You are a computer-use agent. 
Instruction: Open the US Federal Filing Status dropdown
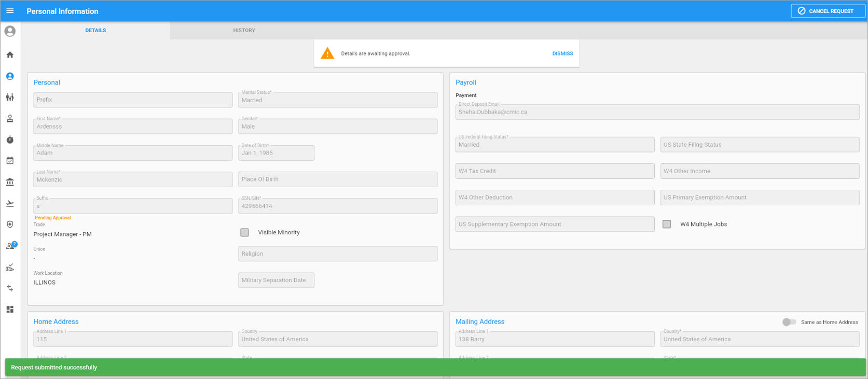pos(555,145)
